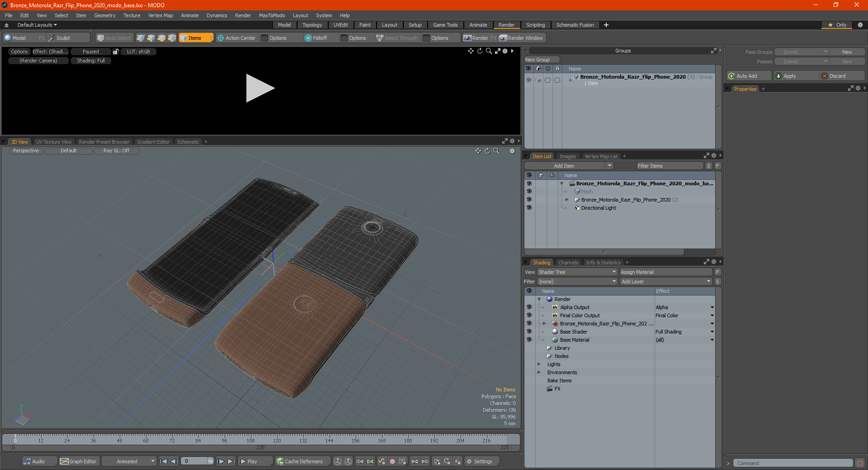Step to next frame button

pyautogui.click(x=220, y=461)
